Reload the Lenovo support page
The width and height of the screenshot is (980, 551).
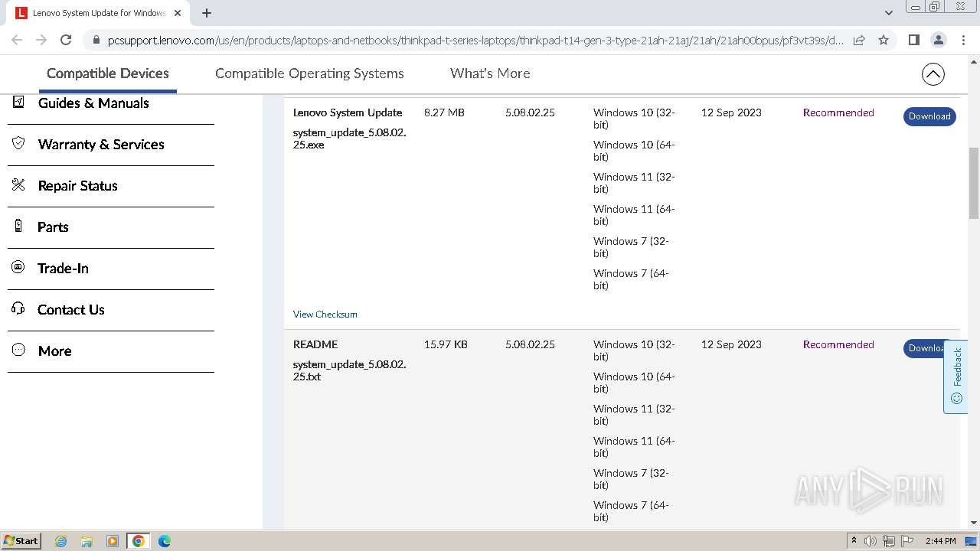(66, 40)
